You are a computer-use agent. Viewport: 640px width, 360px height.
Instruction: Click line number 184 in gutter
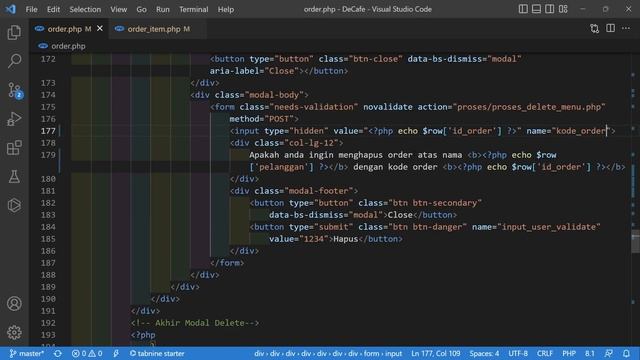tap(48, 227)
